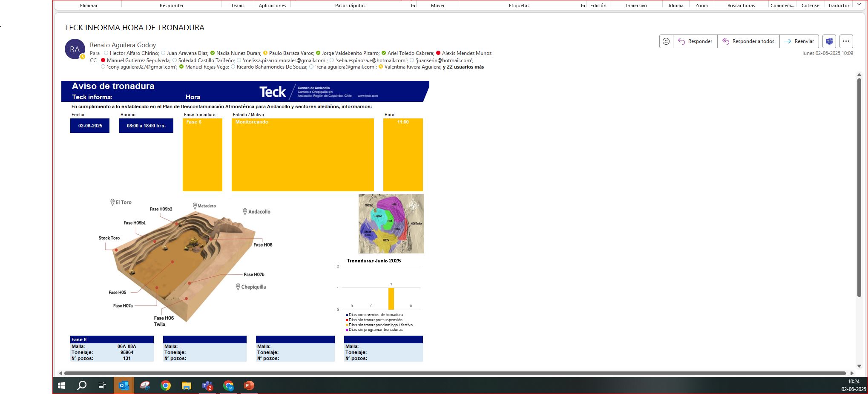Open the emoji reaction button
This screenshot has width=868, height=394.
(666, 41)
